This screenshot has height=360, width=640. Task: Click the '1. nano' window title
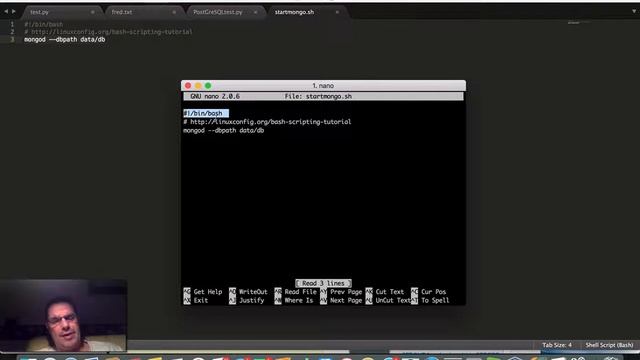tap(323, 86)
